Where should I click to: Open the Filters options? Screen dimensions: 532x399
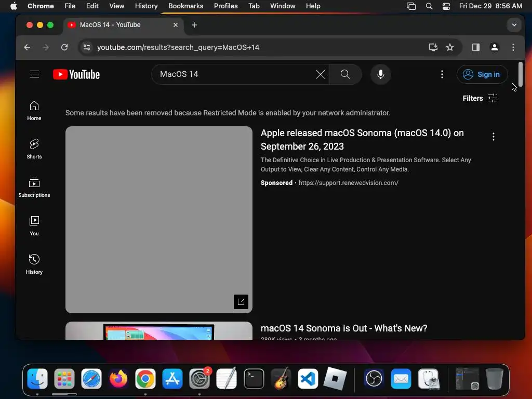tap(480, 98)
